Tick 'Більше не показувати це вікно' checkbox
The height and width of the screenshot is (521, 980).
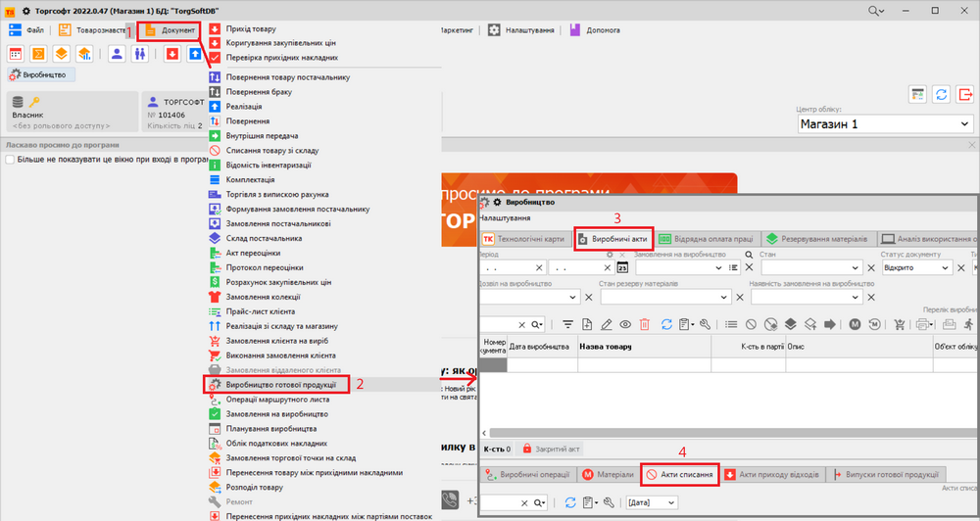(10, 160)
